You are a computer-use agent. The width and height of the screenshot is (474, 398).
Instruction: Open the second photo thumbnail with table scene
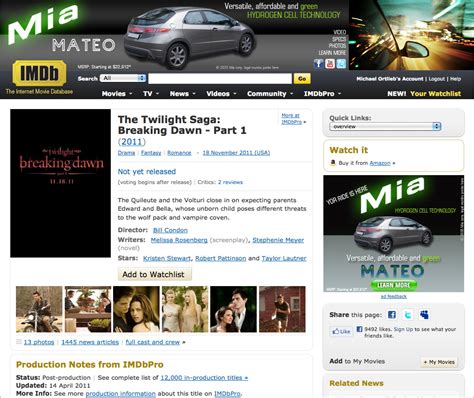88,309
